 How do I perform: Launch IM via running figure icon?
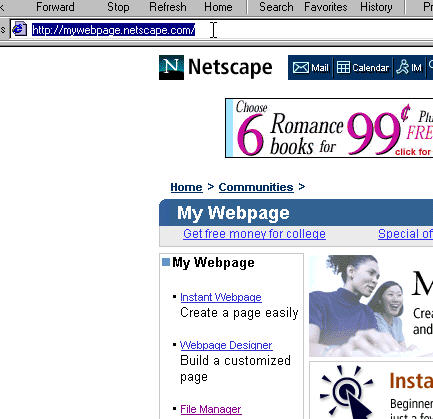pyautogui.click(x=403, y=67)
